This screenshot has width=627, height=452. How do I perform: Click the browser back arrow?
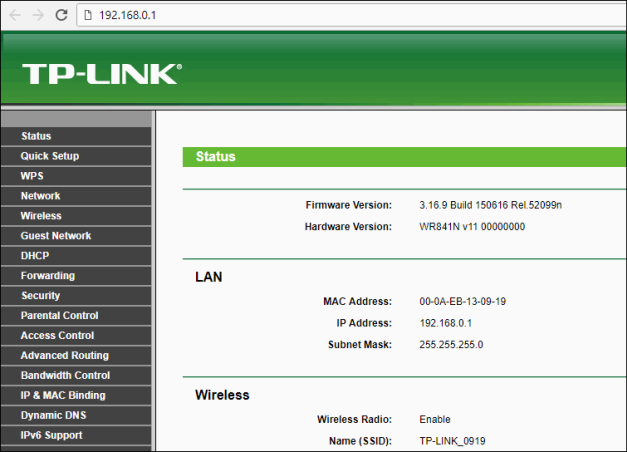tap(15, 15)
